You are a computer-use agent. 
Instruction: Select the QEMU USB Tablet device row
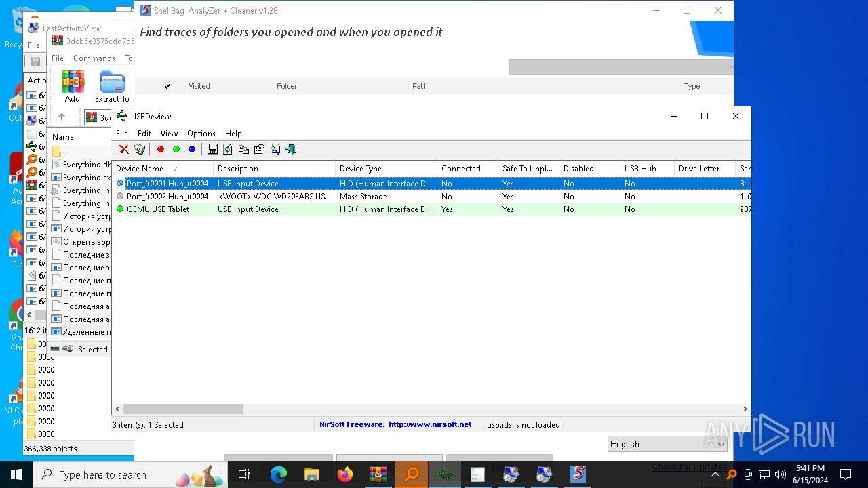click(x=431, y=209)
